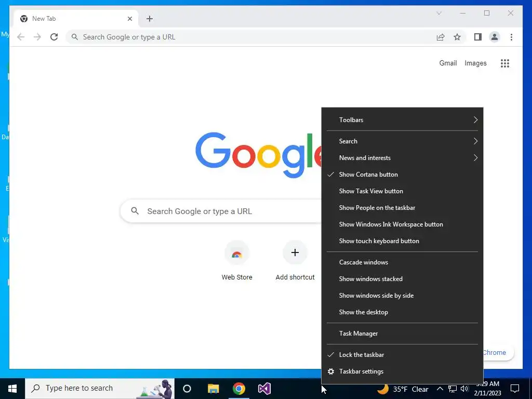This screenshot has width=532, height=399.
Task: Expand the Toolbars submenu
Action: point(402,120)
